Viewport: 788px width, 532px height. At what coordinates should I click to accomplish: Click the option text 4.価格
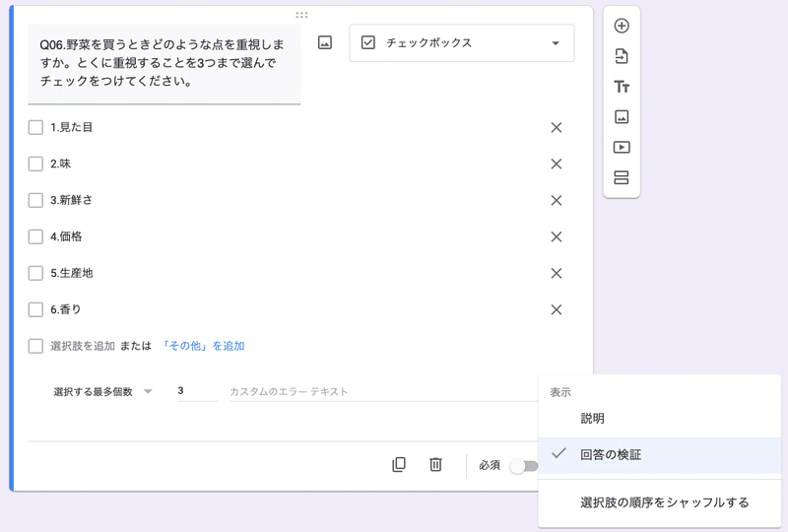(x=66, y=236)
